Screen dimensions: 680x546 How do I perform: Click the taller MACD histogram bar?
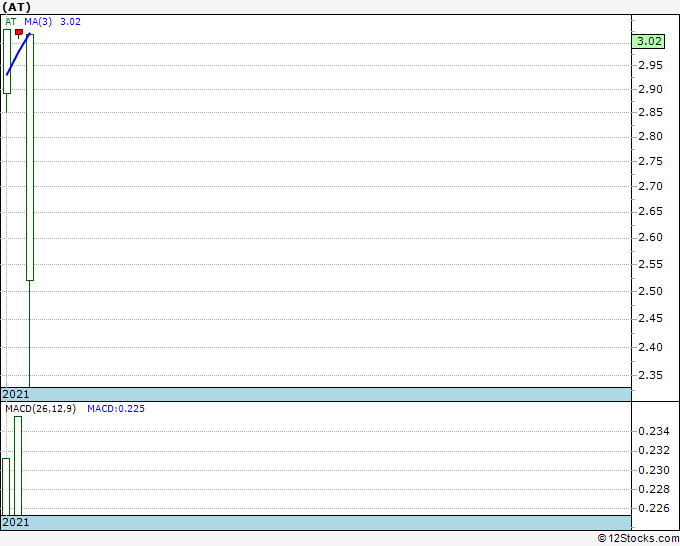[18, 466]
